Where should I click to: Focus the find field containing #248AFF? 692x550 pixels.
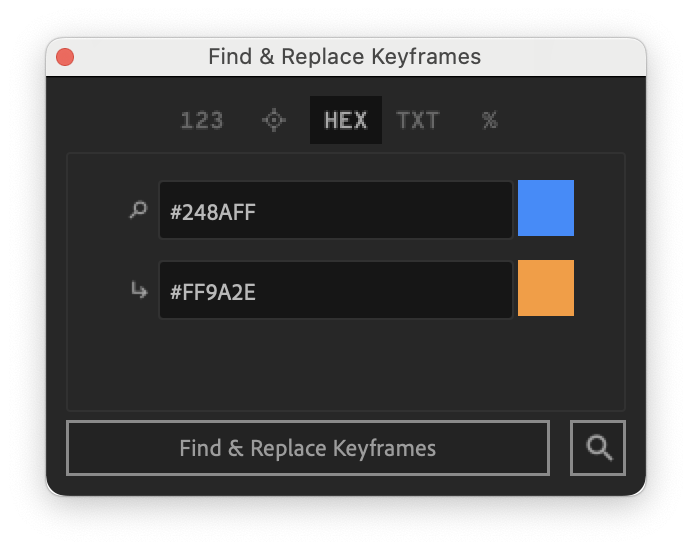click(x=336, y=210)
